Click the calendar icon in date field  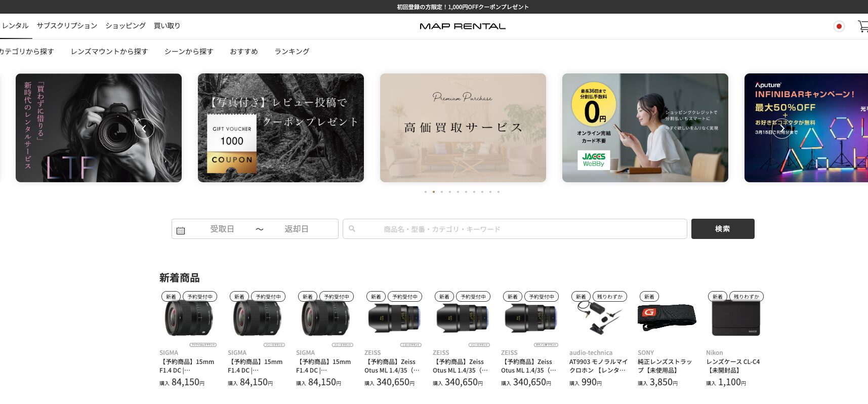(x=181, y=230)
